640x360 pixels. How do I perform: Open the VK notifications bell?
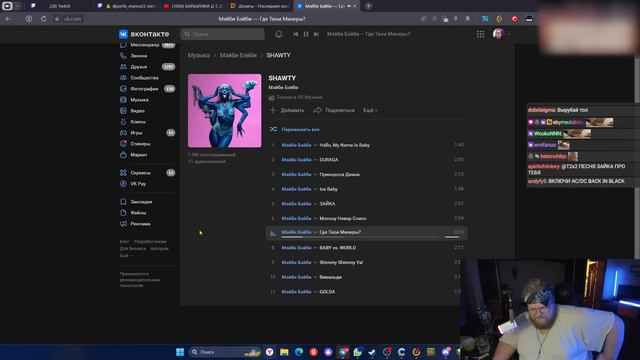click(279, 34)
